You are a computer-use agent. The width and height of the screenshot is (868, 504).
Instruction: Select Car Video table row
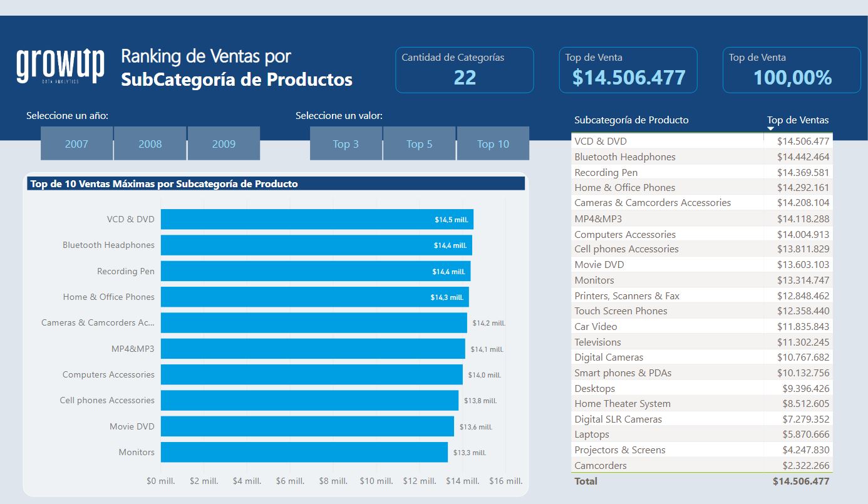tap(702, 326)
